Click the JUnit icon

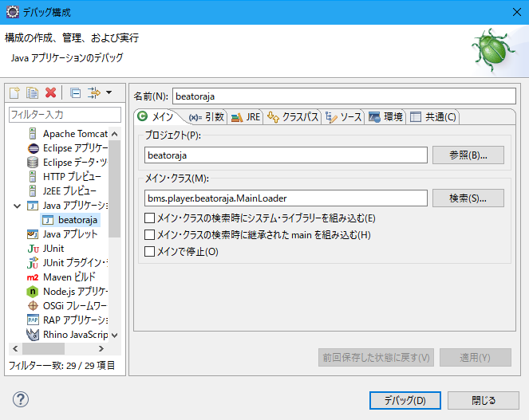[x=33, y=249]
